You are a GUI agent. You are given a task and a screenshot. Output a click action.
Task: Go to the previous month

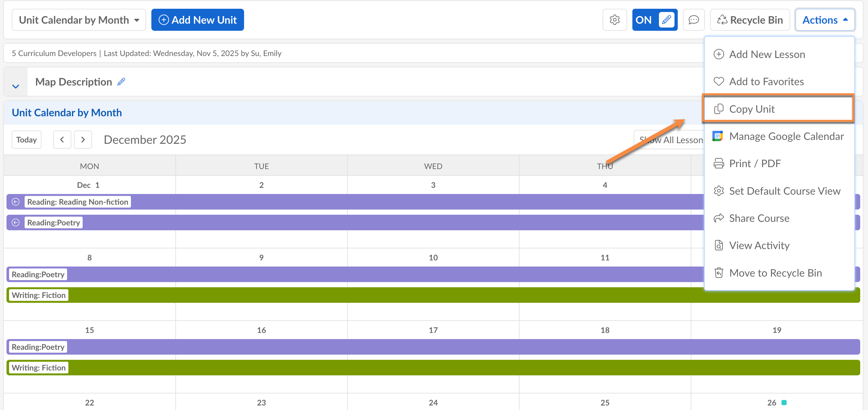[62, 139]
